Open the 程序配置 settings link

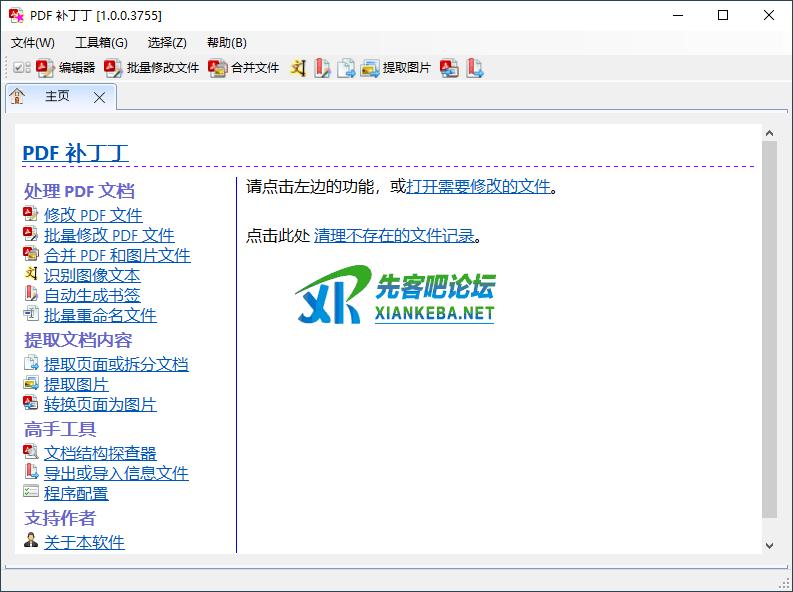(76, 493)
